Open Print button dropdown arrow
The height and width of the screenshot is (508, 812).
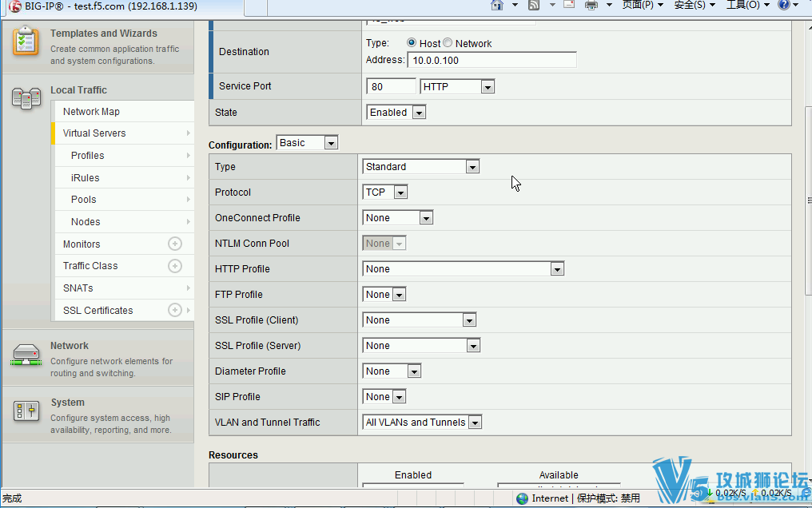609,5
